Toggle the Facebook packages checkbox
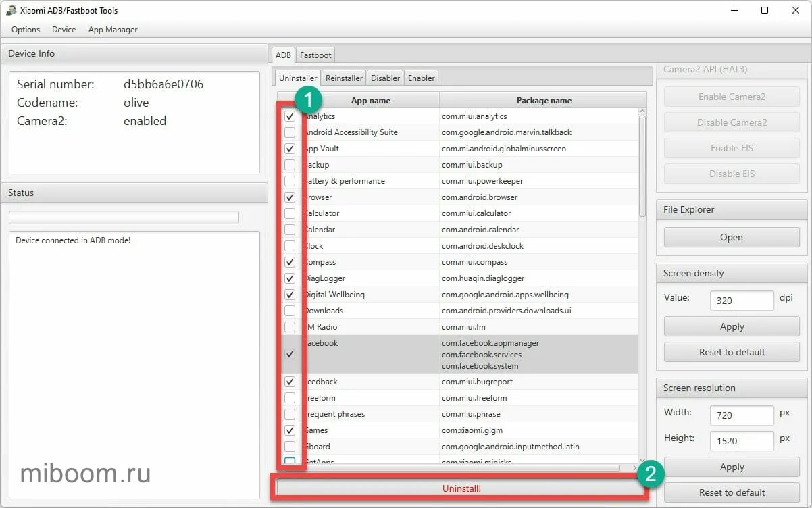The image size is (812, 508). coord(290,354)
